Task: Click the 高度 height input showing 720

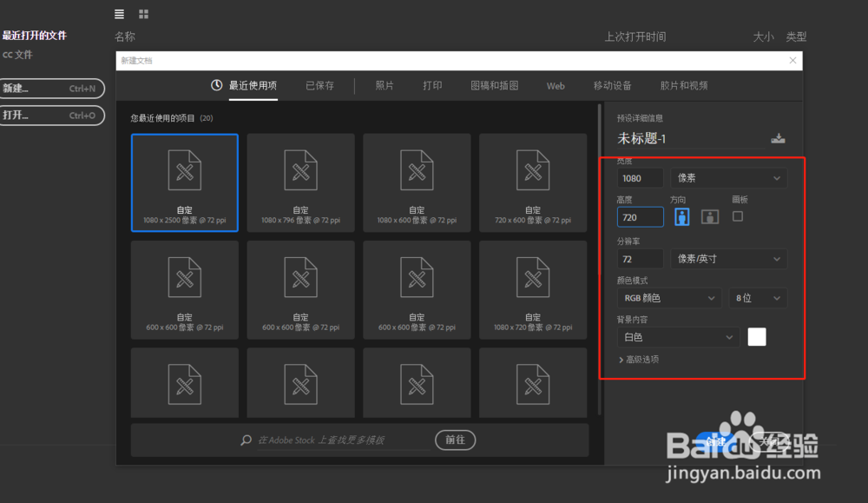Action: click(640, 216)
